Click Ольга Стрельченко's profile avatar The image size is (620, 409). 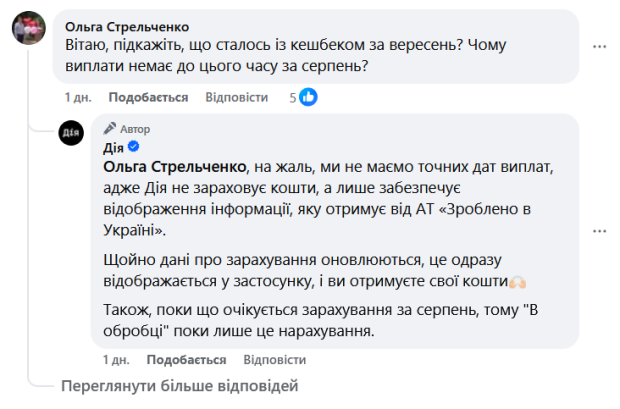27,28
